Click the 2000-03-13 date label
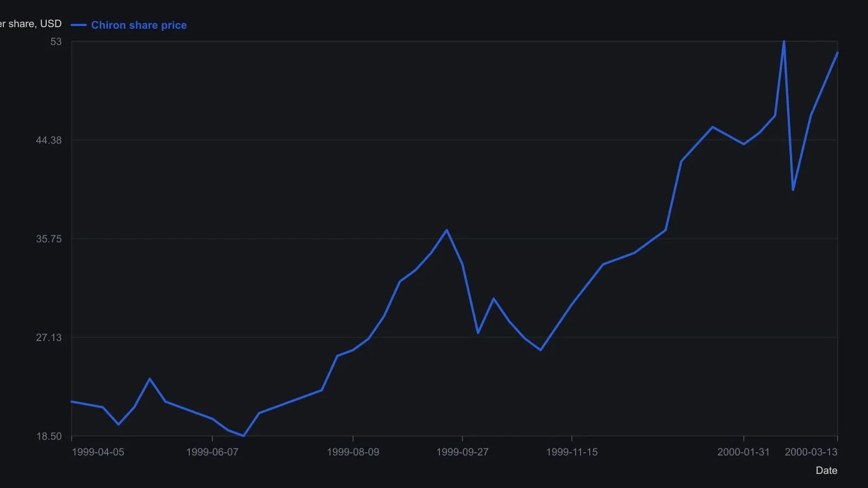 (811, 452)
